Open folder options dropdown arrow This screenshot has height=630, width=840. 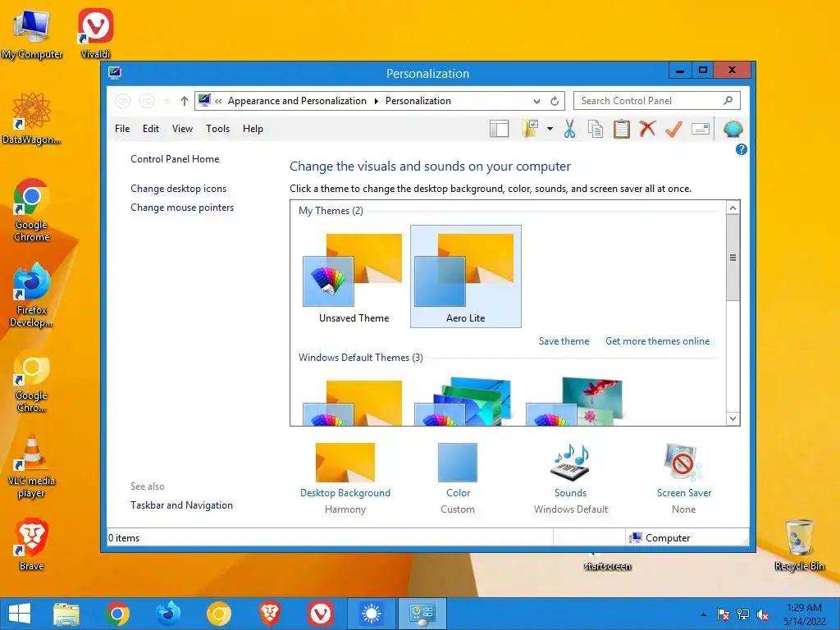click(x=550, y=129)
